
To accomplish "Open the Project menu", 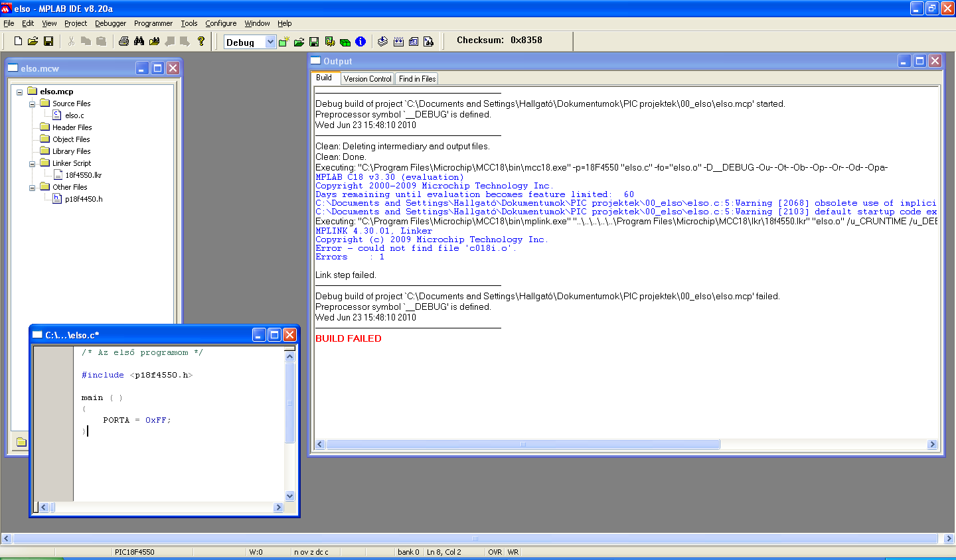I will tap(76, 23).
